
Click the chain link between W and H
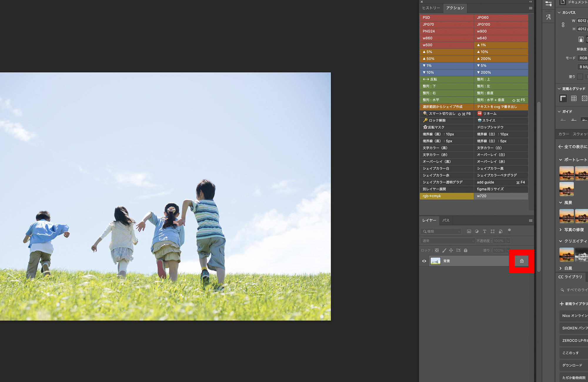[x=563, y=25]
